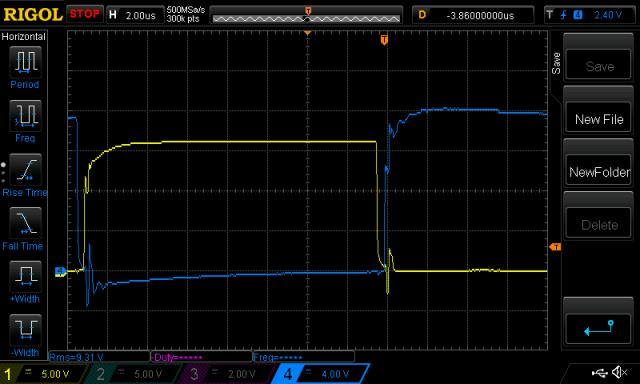640x384 pixels.
Task: Click the NewFolder button
Action: pos(598,171)
